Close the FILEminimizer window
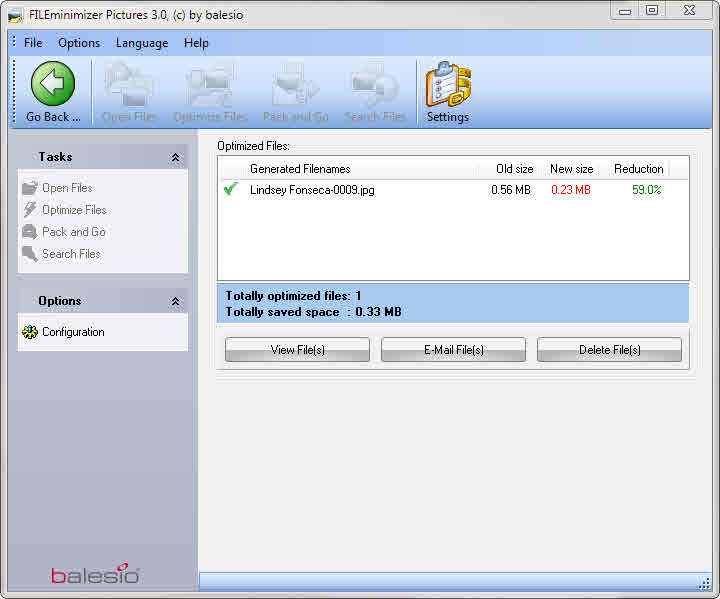The height and width of the screenshot is (599, 720). coord(689,10)
